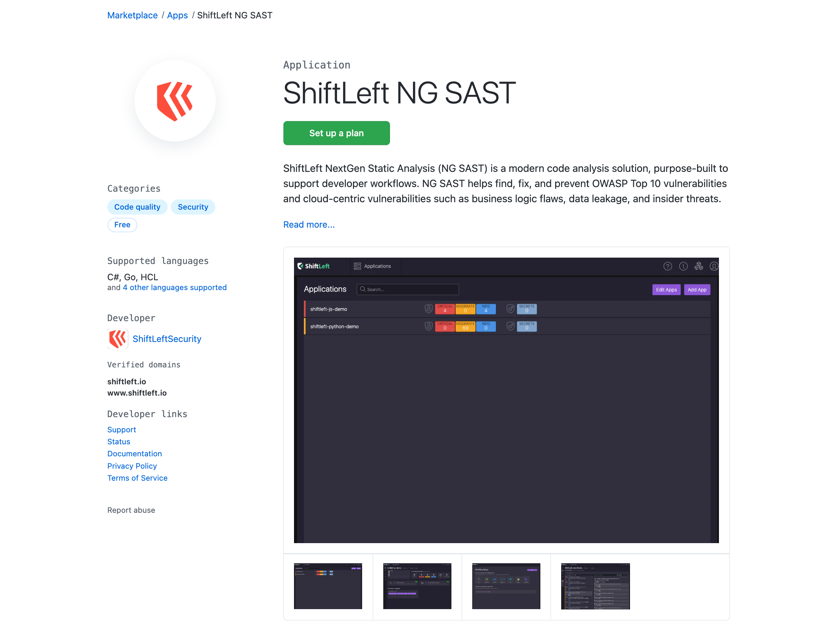Screen dimensions: 840x631
Task: Click MODERATE 0 badge for js-demo
Action: click(x=465, y=309)
